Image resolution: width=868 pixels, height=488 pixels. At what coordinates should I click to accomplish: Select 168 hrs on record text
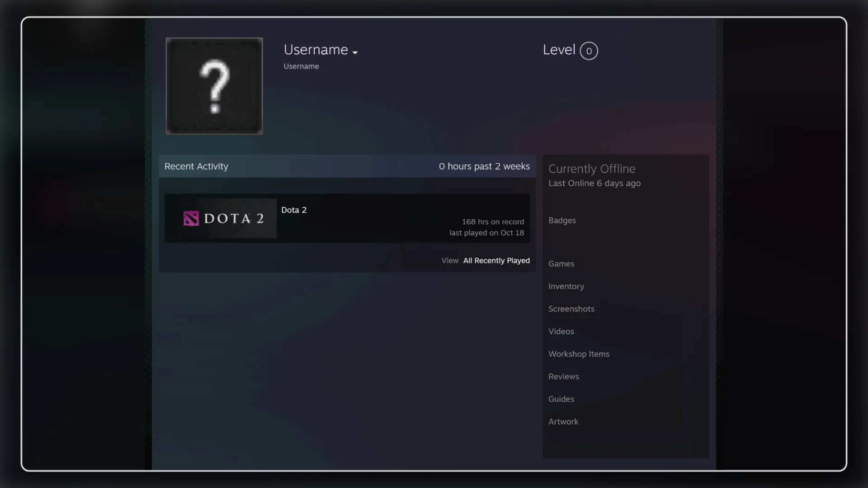tap(493, 222)
